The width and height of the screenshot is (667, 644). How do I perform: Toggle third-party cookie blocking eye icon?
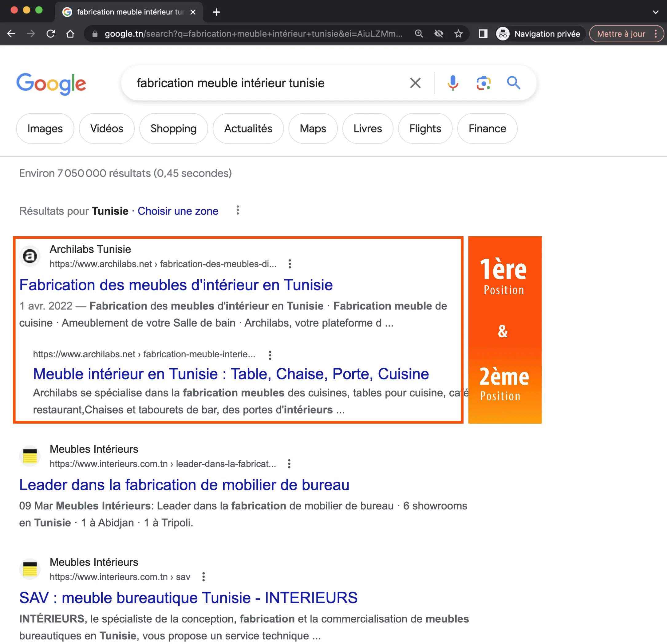click(439, 34)
